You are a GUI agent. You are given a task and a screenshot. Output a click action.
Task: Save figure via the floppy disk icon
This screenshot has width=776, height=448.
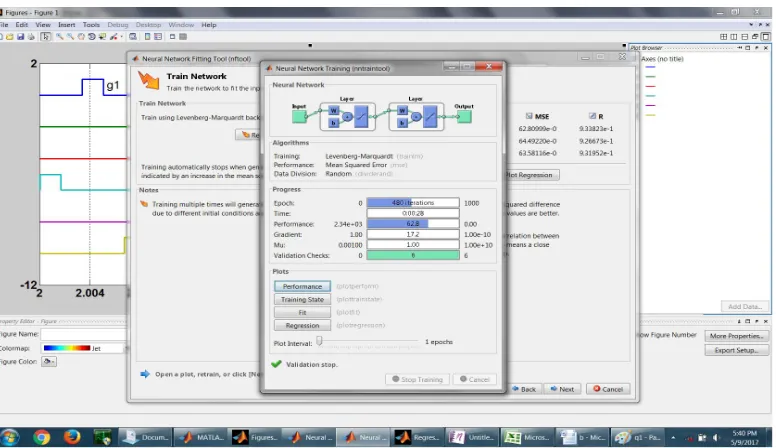point(20,37)
